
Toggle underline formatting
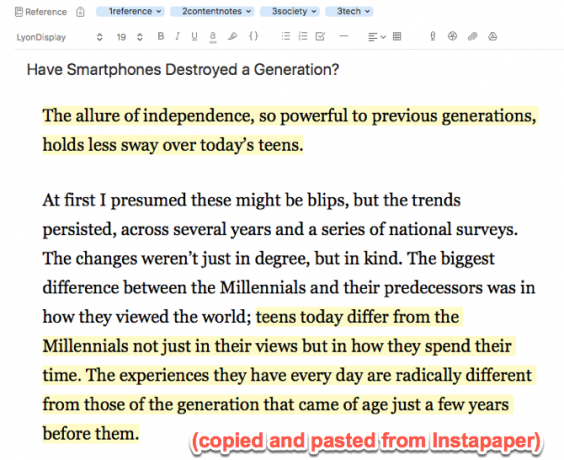pos(194,36)
